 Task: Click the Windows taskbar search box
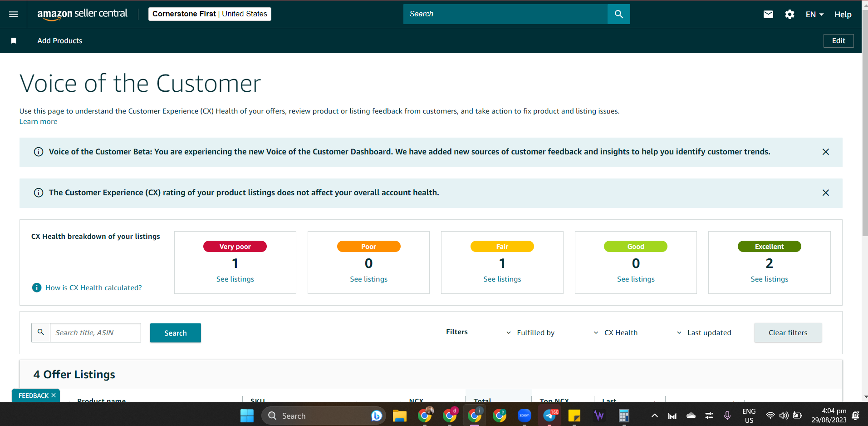tap(324, 416)
